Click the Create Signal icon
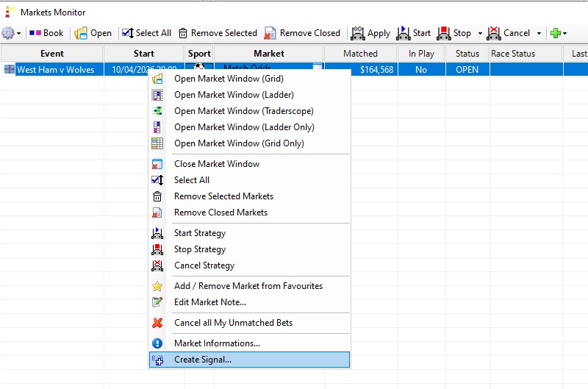 click(157, 360)
